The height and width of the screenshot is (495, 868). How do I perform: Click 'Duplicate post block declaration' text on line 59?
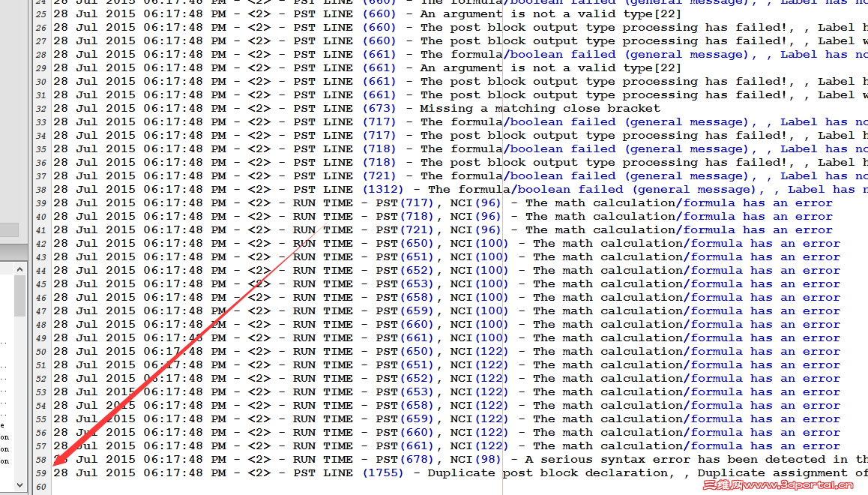[x=548, y=472]
